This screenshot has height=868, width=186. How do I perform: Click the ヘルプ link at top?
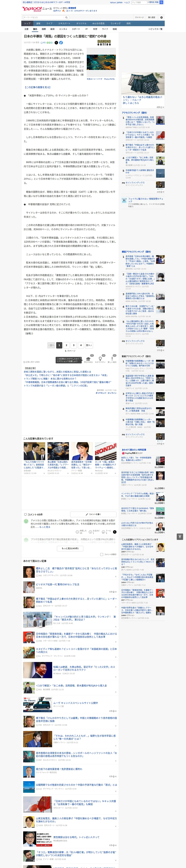(x=127, y=2)
